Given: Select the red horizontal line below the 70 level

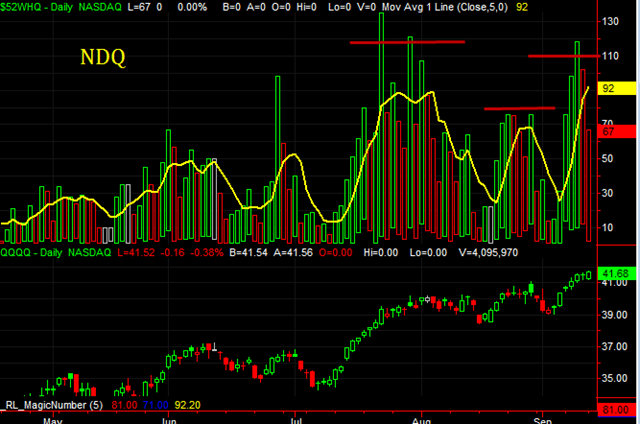Looking at the screenshot, I should coord(520,109).
